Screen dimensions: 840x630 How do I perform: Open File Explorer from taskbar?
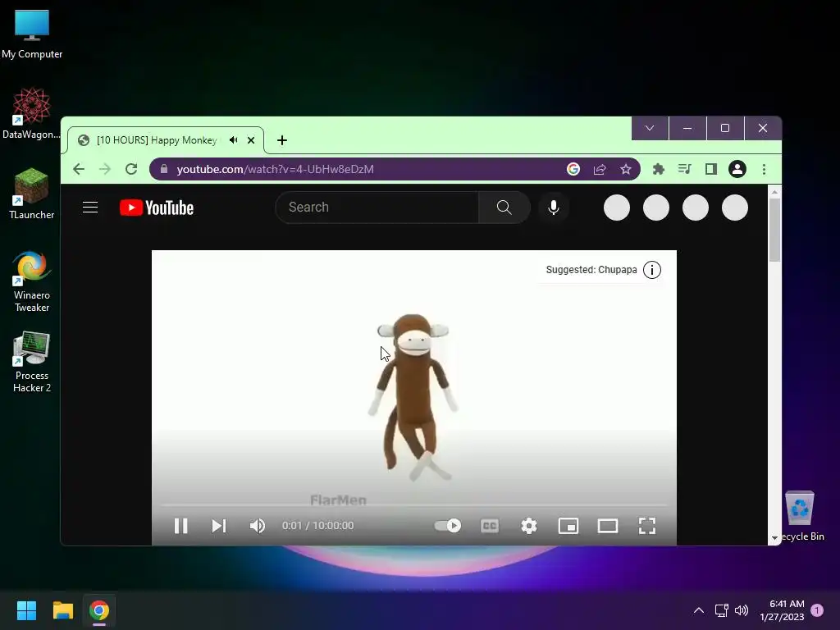pos(63,610)
